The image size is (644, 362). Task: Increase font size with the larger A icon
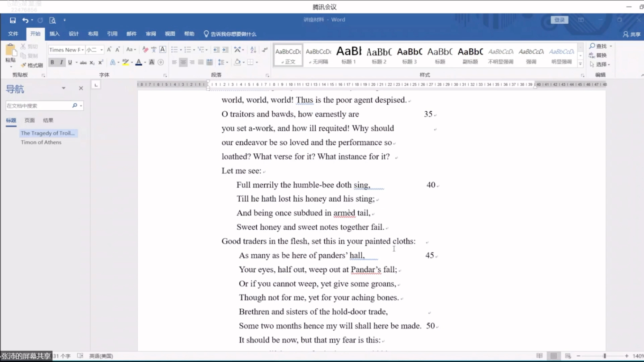(109, 50)
